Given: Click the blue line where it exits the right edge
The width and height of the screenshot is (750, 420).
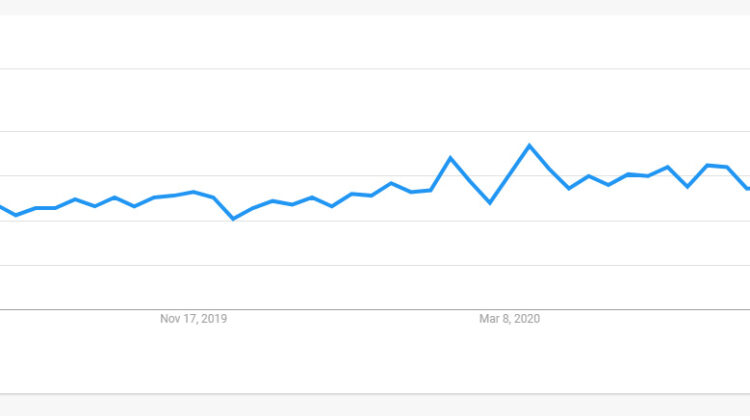Looking at the screenshot, I should (x=747, y=187).
